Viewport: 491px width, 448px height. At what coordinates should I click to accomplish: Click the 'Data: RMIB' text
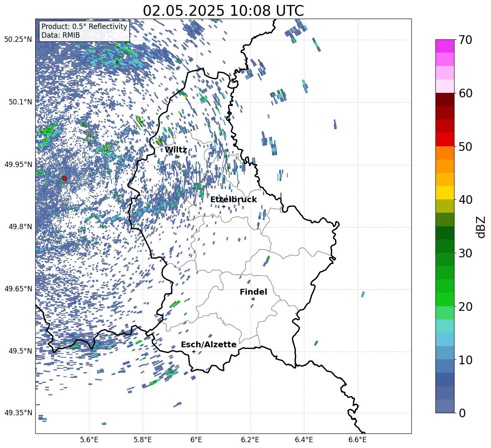[61, 35]
